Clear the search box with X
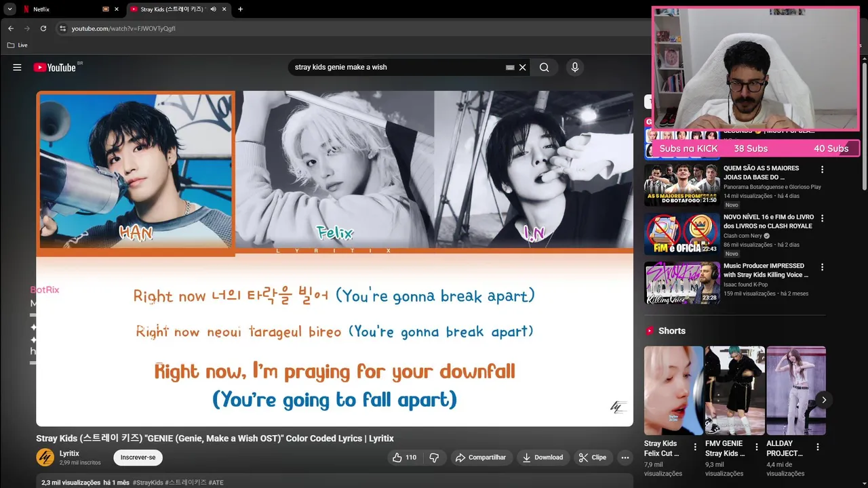Screen dimensions: 868x488 [522, 67]
